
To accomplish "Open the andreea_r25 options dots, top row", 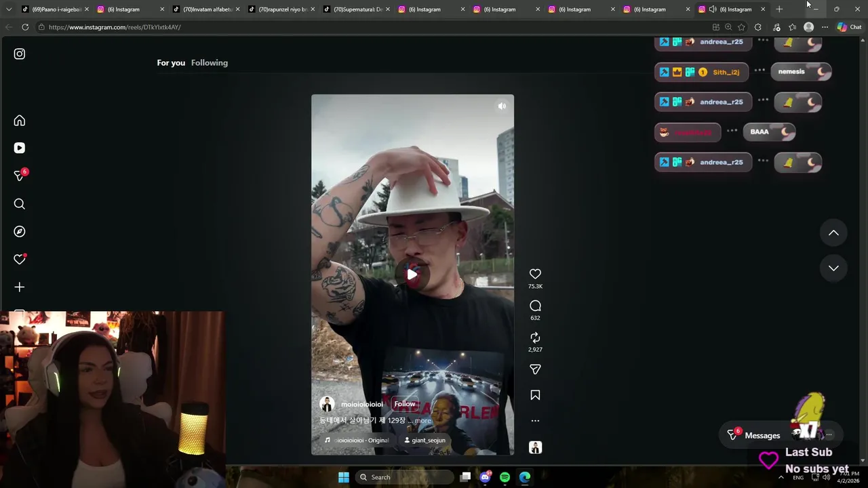I will [x=763, y=40].
